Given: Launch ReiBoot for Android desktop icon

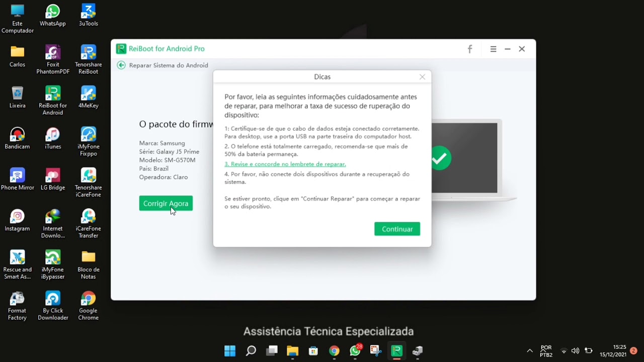Looking at the screenshot, I should coord(53,101).
